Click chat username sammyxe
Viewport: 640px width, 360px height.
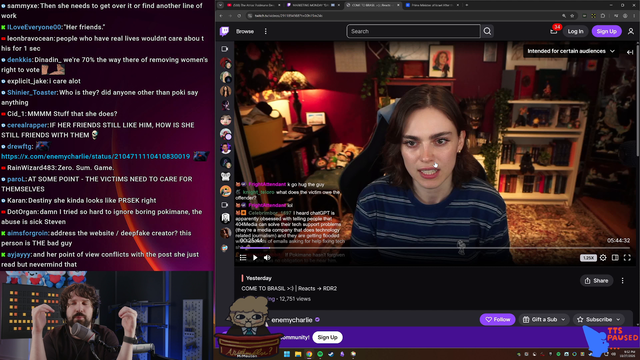pyautogui.click(x=21, y=6)
